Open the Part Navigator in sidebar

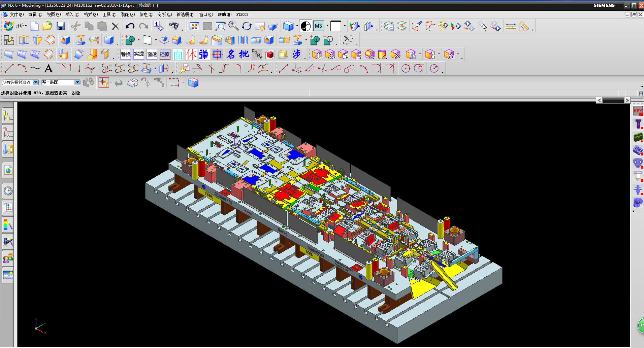click(x=8, y=133)
